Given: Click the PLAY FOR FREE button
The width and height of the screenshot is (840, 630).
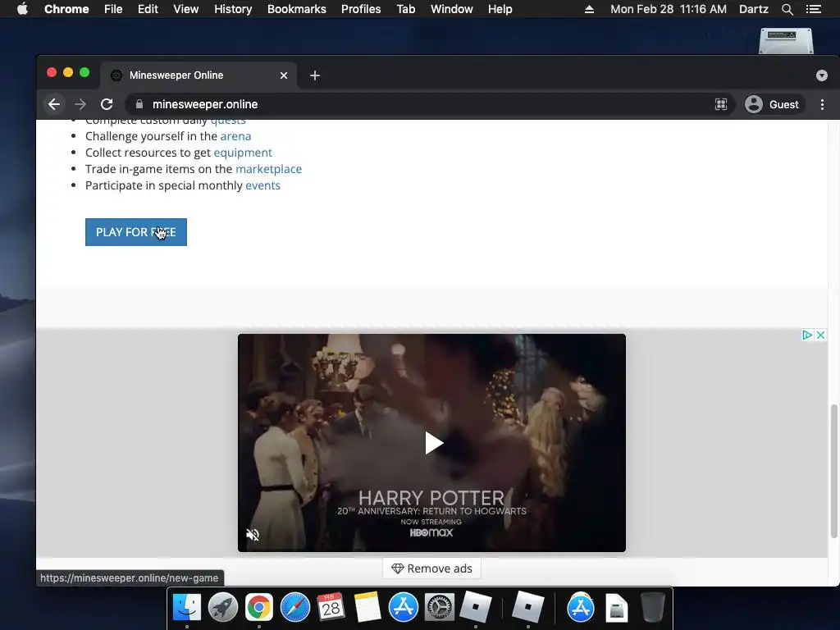Looking at the screenshot, I should (x=136, y=232).
